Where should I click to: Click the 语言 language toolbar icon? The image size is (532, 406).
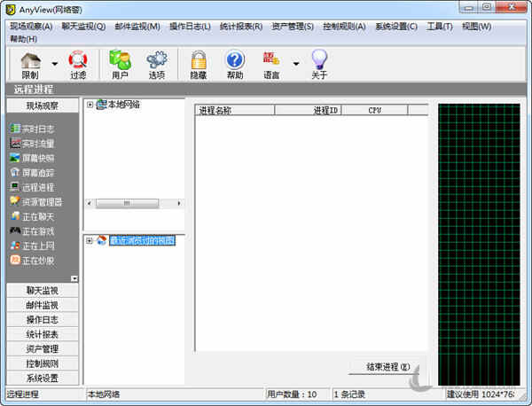pos(271,65)
